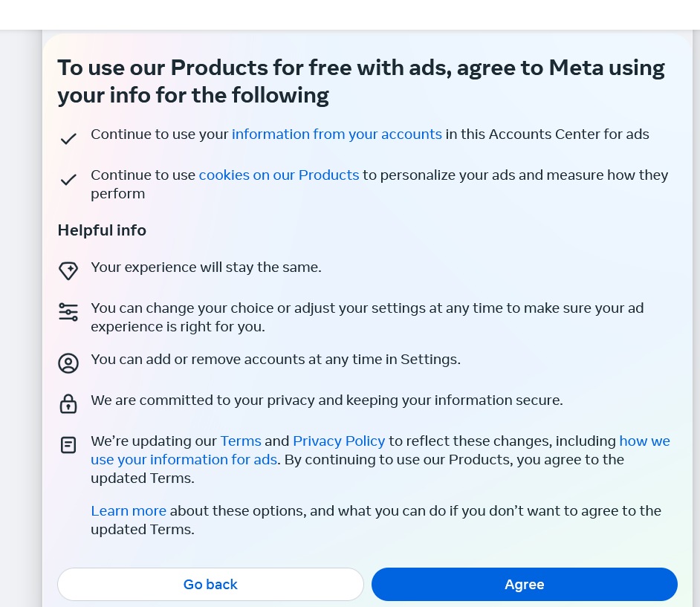
Task: Click checkmark beside accounts information item
Action: pos(68,139)
